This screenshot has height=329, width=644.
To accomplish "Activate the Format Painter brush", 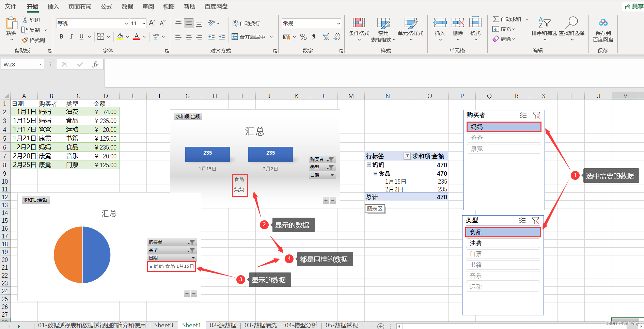I will tap(25, 40).
